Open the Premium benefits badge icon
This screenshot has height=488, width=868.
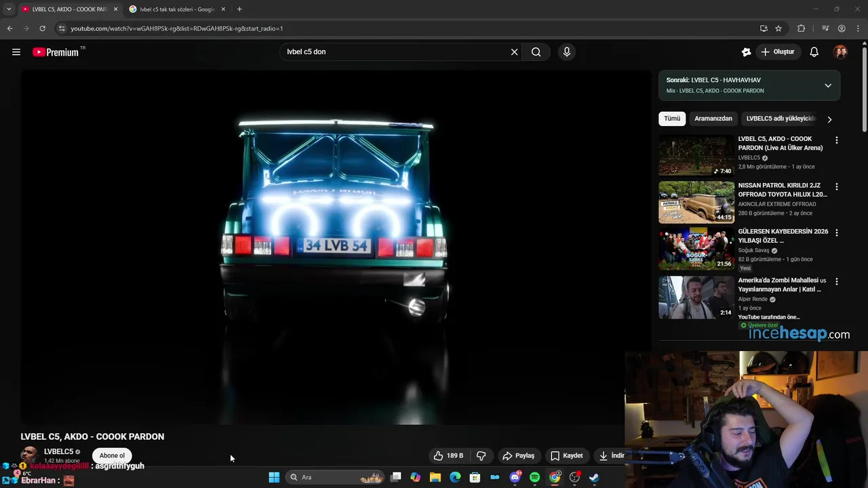click(747, 52)
